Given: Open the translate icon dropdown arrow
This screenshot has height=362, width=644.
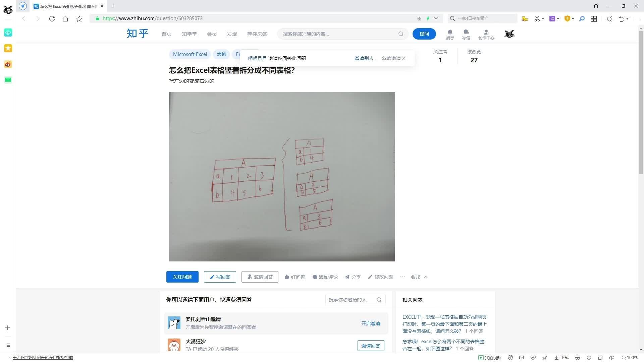Looking at the screenshot, I should (x=558, y=19).
